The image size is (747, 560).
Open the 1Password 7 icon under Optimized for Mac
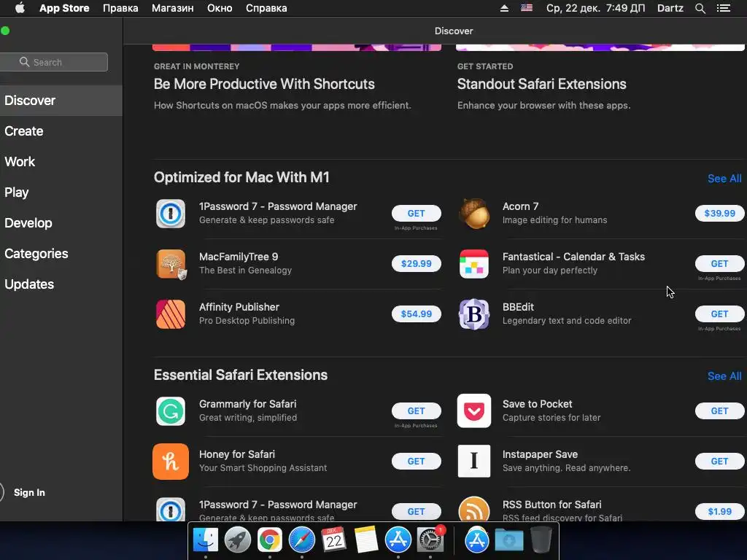tap(171, 214)
